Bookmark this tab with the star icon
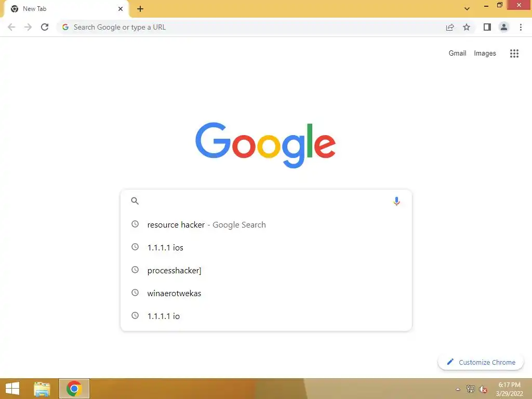 [467, 27]
